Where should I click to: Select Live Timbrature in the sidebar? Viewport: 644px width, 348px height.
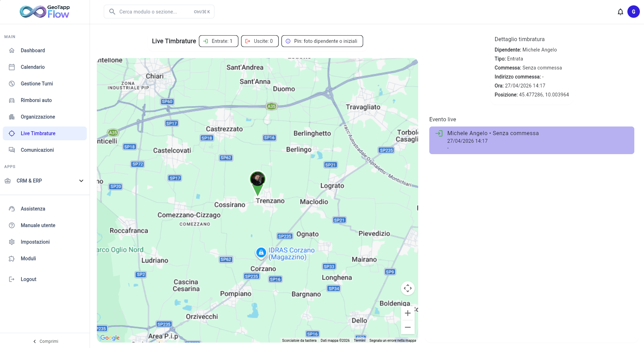[x=38, y=133]
